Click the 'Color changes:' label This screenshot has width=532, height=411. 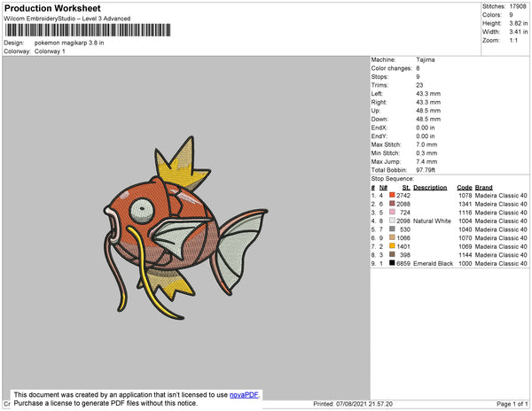click(391, 68)
